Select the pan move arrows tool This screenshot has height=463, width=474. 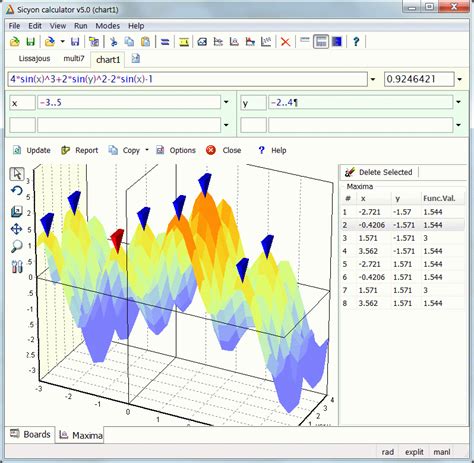coord(17,229)
